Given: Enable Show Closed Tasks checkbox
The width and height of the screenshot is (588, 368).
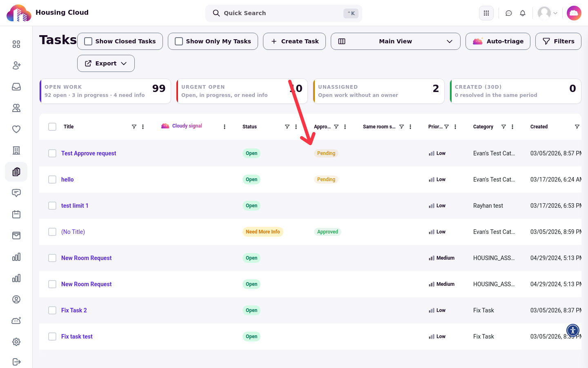Looking at the screenshot, I should (88, 41).
